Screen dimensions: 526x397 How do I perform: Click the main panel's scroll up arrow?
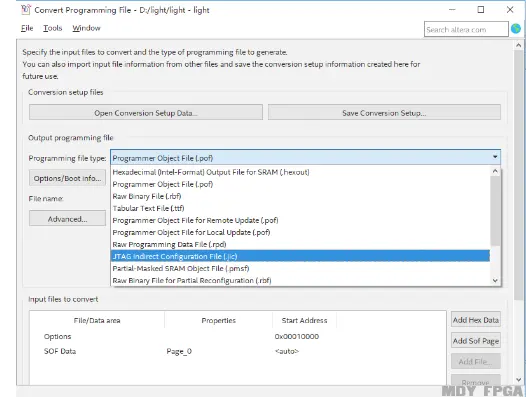pos(519,45)
